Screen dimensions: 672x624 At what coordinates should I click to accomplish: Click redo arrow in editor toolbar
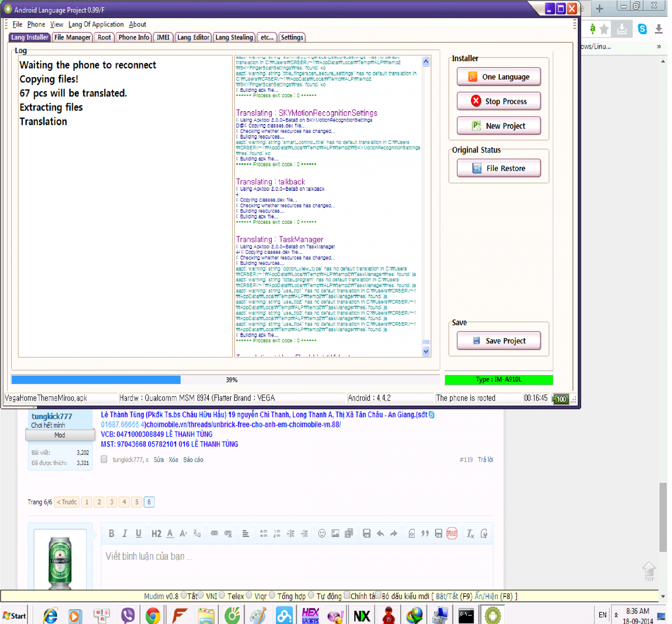393,533
